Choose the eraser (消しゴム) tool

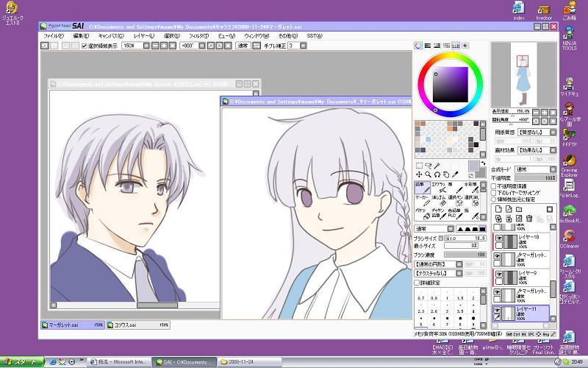438,200
